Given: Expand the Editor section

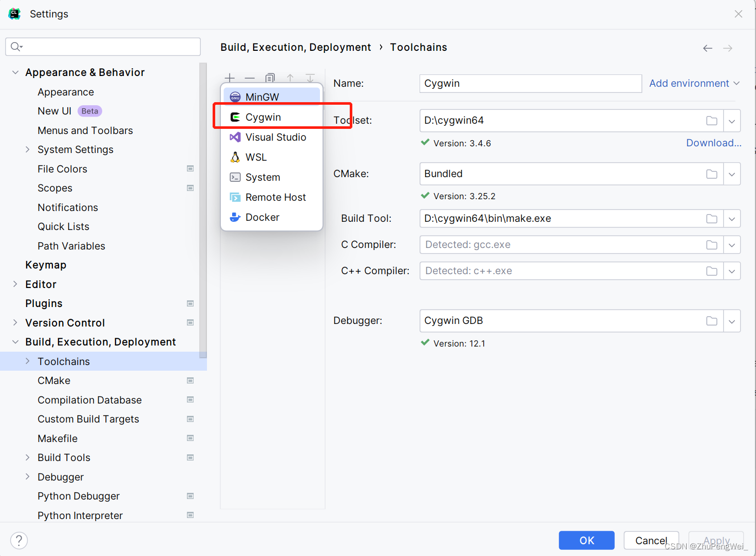Looking at the screenshot, I should pyautogui.click(x=15, y=284).
